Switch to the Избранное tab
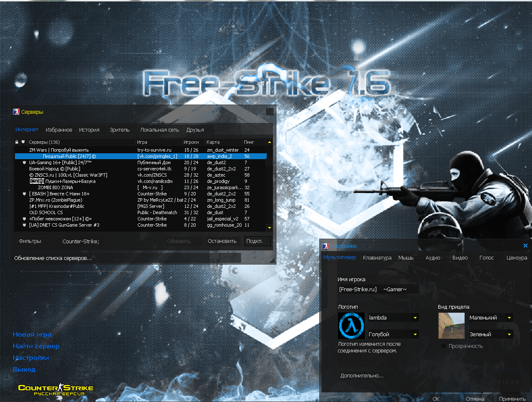The width and height of the screenshot is (532, 402). 59,130
